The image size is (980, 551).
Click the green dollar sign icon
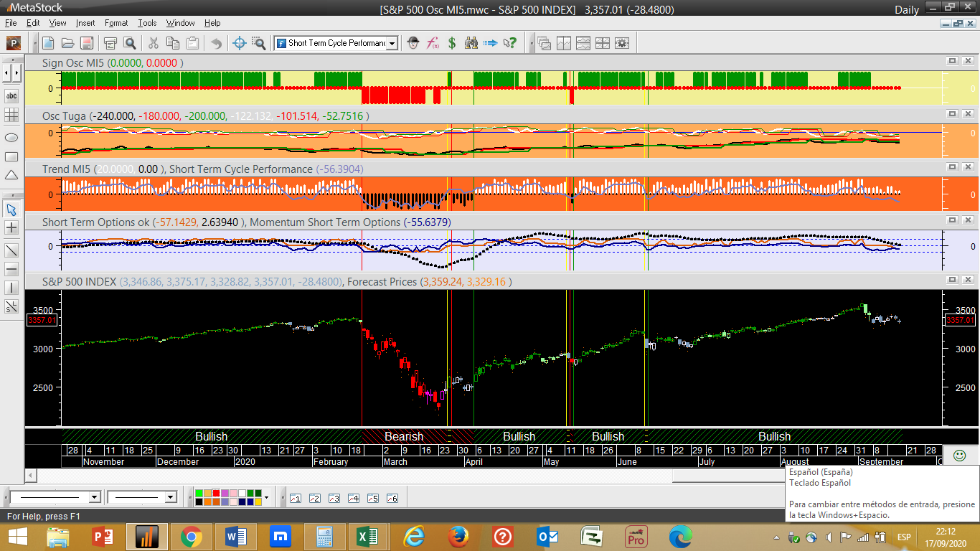(x=452, y=43)
